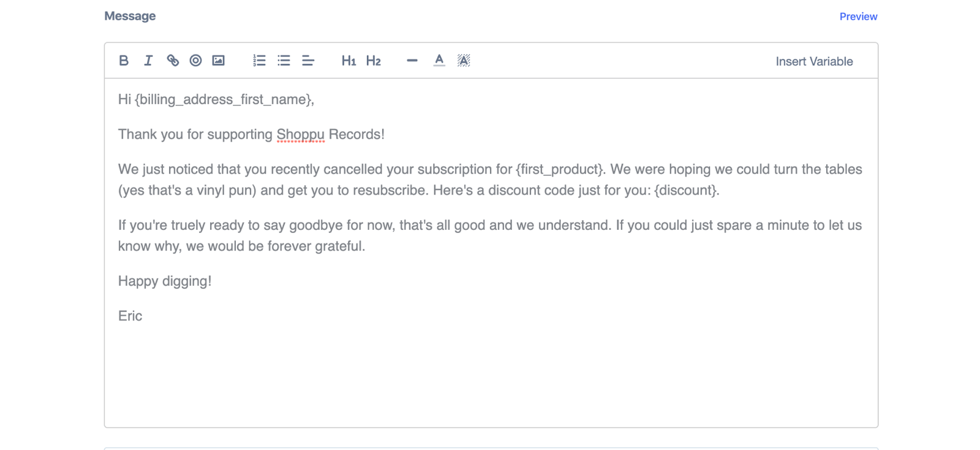Click the circular target icon in the toolbar
980x450 pixels.
coord(195,61)
